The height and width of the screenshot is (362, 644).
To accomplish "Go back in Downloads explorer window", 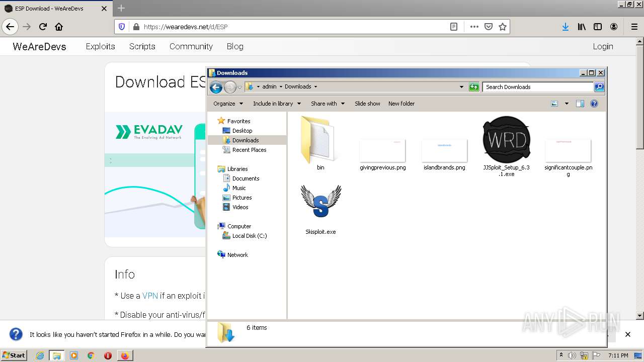I will point(216,87).
